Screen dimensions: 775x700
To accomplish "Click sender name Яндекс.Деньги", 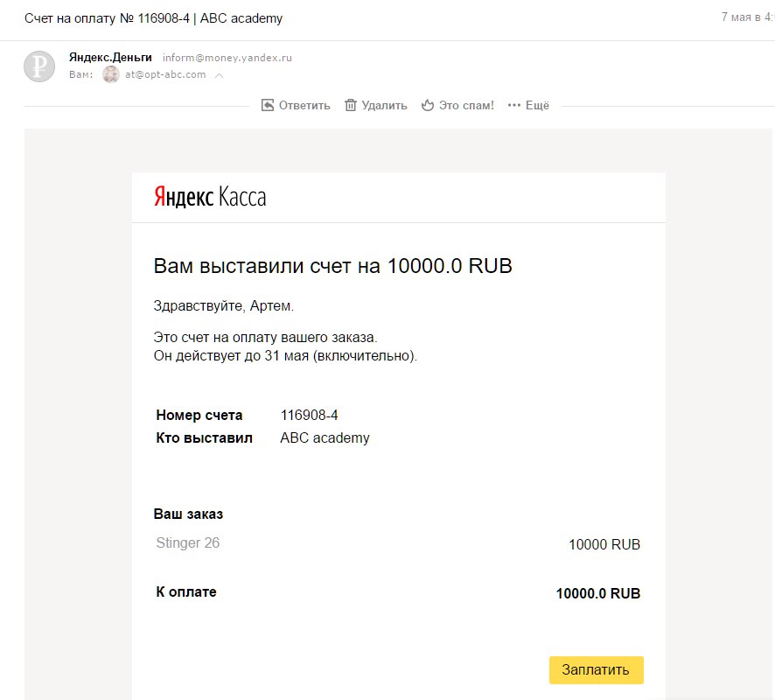I will point(110,58).
